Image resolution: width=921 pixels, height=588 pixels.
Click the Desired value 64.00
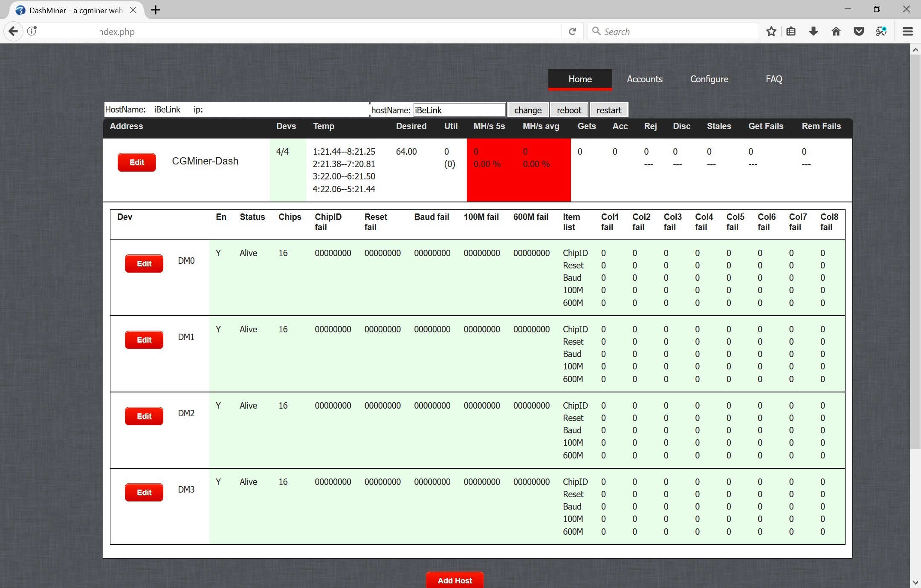(x=406, y=152)
